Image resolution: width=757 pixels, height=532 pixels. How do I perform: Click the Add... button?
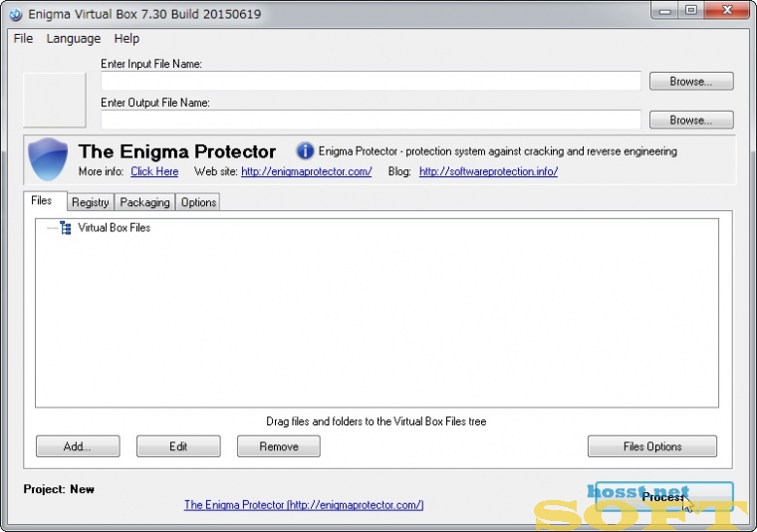tap(78, 446)
